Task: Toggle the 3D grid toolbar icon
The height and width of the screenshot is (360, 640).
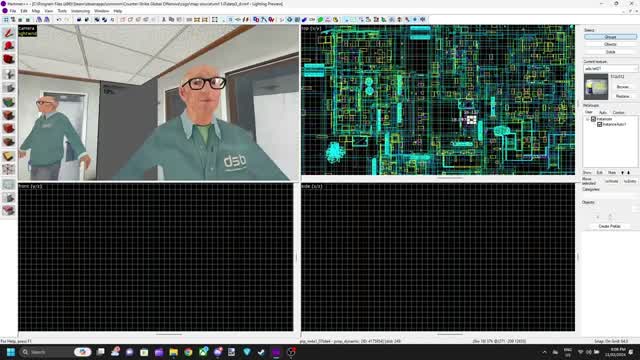Action: (x=13, y=20)
